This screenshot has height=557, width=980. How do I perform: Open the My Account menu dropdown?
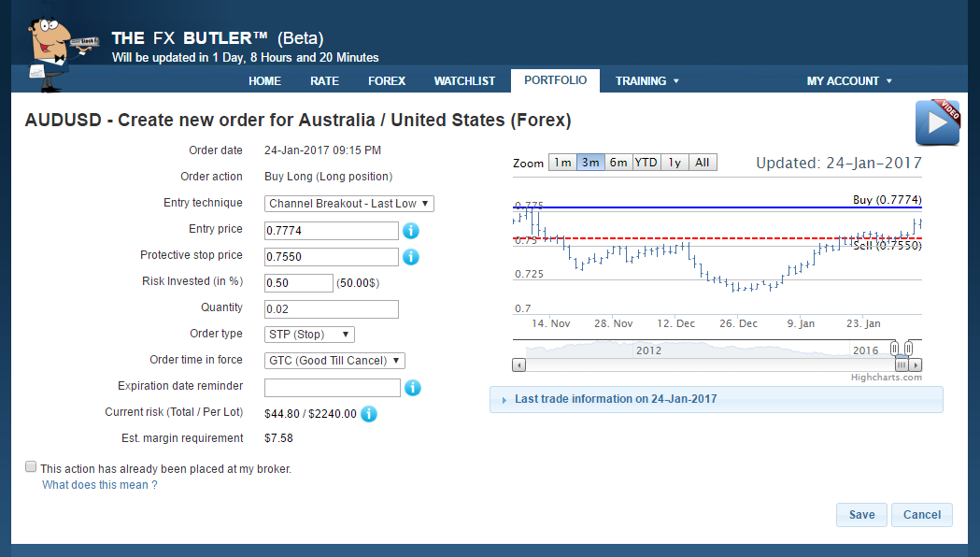(849, 81)
